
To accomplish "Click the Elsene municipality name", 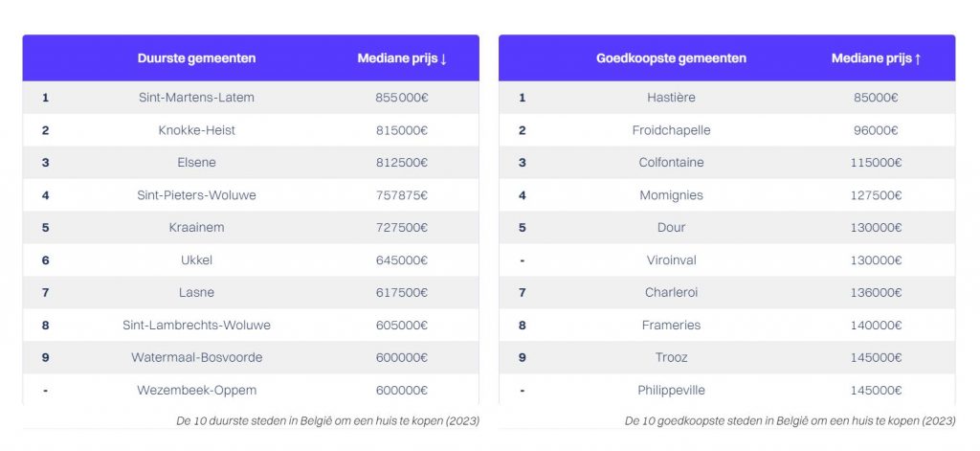I will [196, 163].
